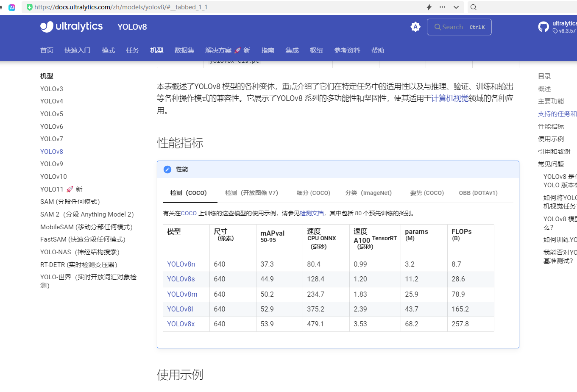The width and height of the screenshot is (577, 392).
Task: Jump to 概述 in table of contents
Action: (x=544, y=89)
